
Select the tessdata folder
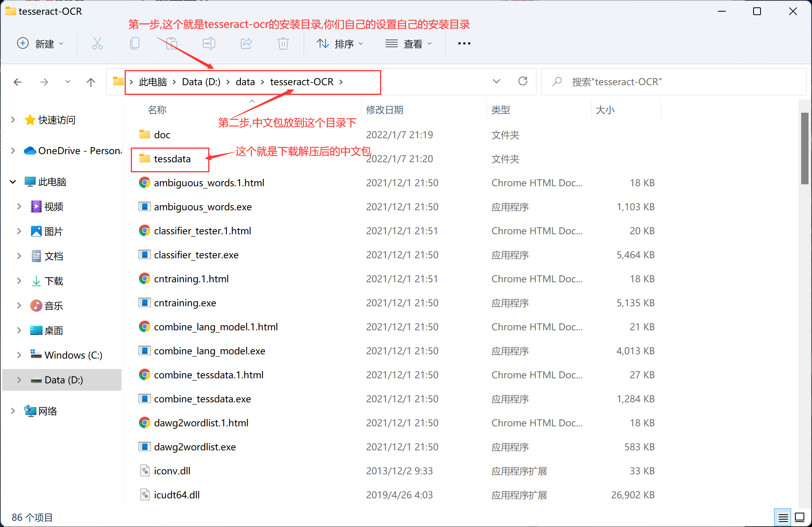[172, 159]
